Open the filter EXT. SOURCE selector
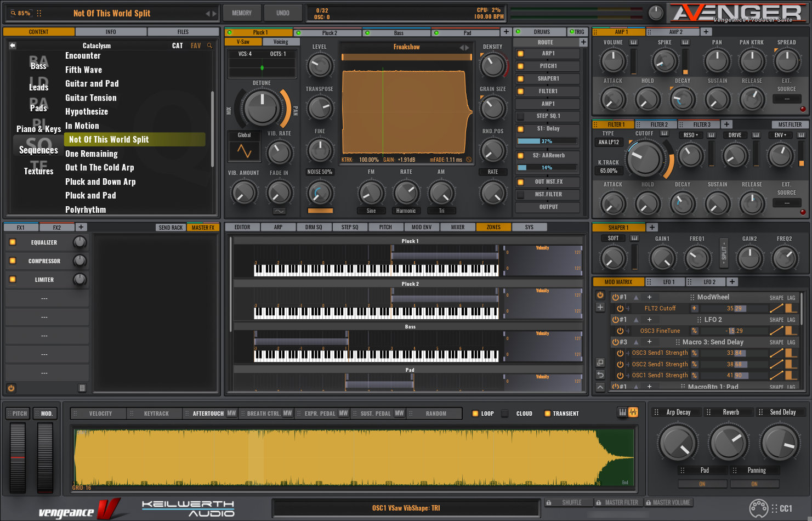 [787, 203]
